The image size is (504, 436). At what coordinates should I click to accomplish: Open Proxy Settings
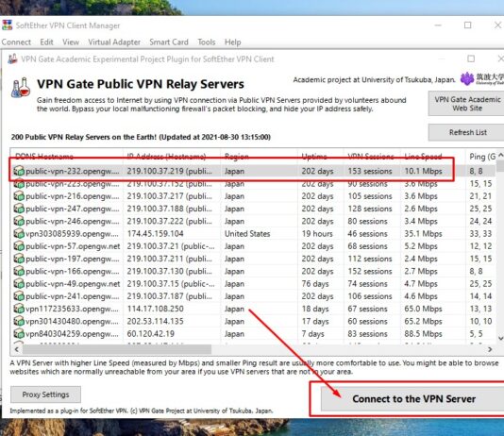45,394
